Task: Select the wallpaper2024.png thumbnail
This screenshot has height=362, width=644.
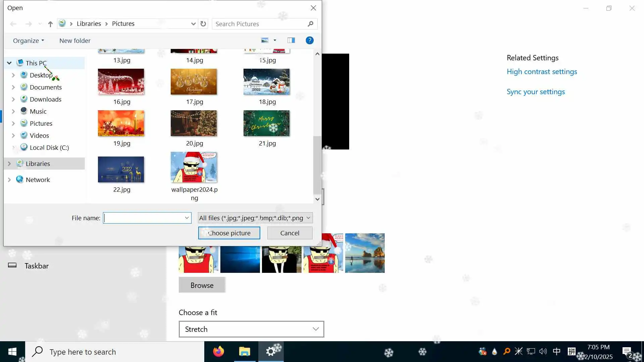Action: (x=194, y=167)
